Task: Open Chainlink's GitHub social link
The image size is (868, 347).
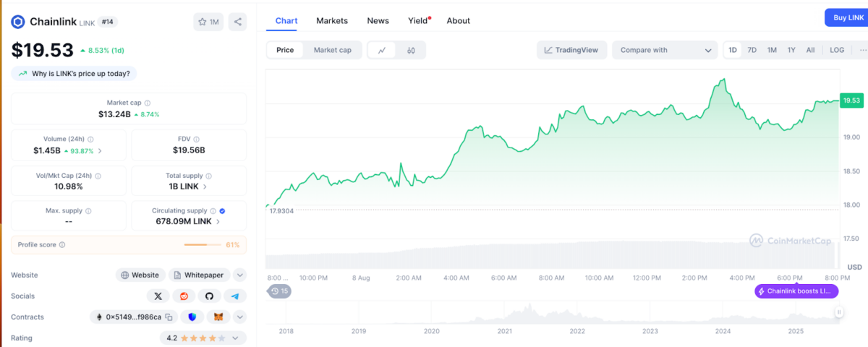Action: point(209,296)
